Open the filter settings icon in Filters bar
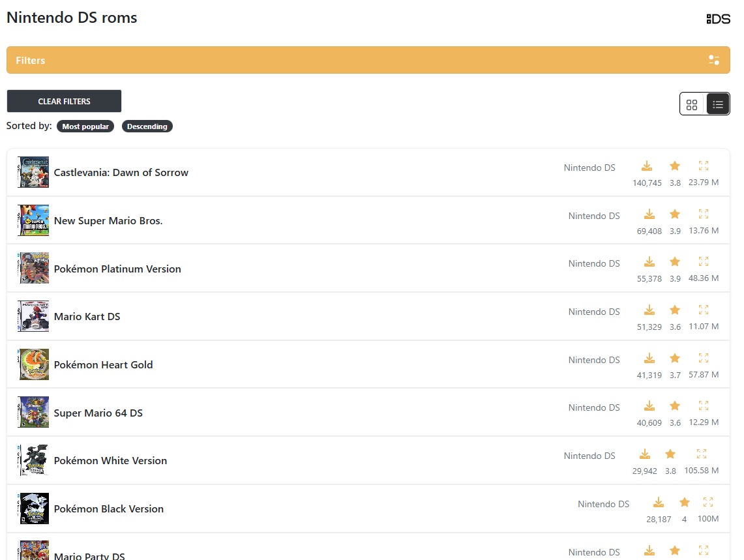The width and height of the screenshot is (744, 560). (713, 60)
